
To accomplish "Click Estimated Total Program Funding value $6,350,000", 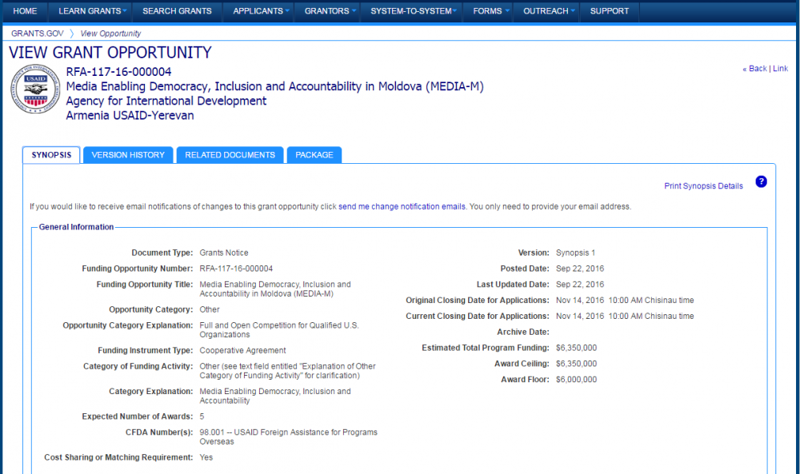I will point(577,347).
